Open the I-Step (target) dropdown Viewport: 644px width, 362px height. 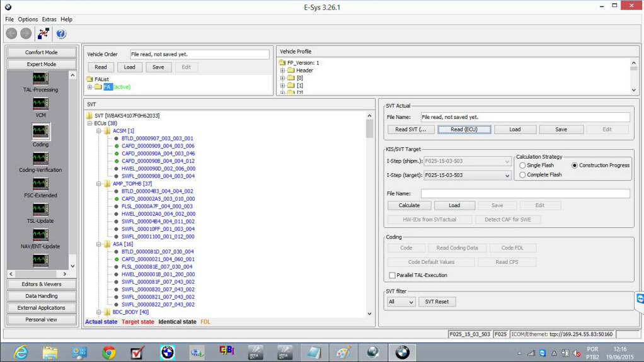pos(507,175)
